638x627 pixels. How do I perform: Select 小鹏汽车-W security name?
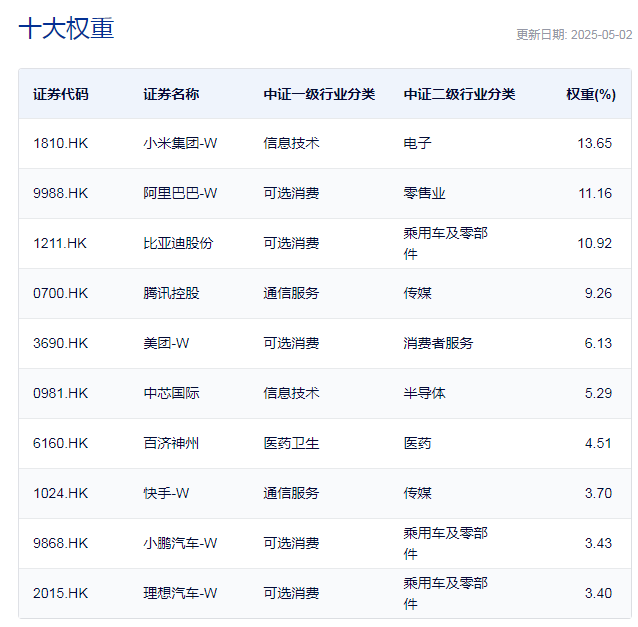click(x=180, y=544)
